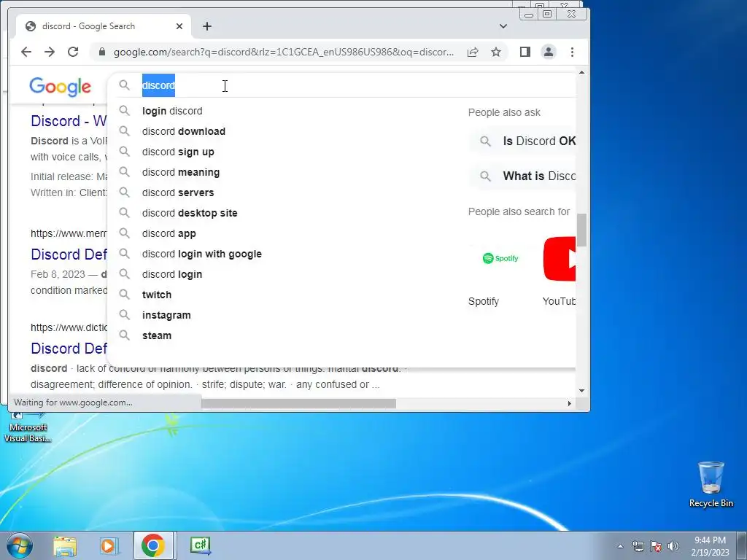
Task: Open the Action Center flag icon
Action: click(656, 546)
